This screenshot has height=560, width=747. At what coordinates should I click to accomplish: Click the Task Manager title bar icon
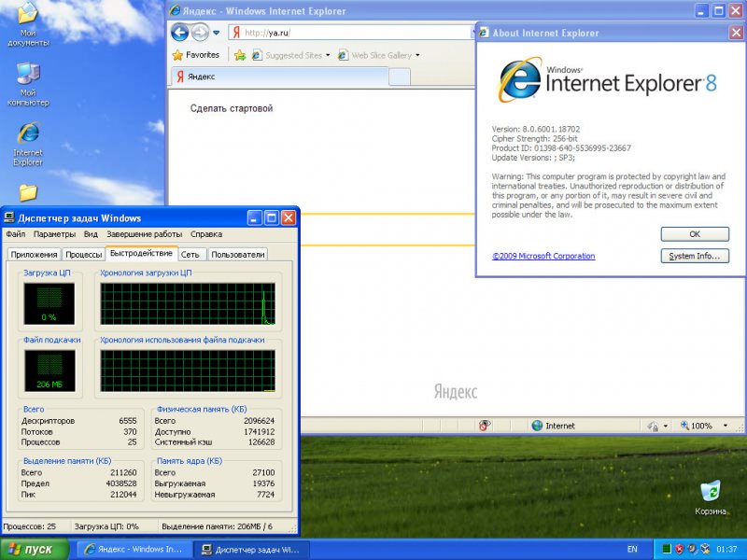tap(9, 218)
